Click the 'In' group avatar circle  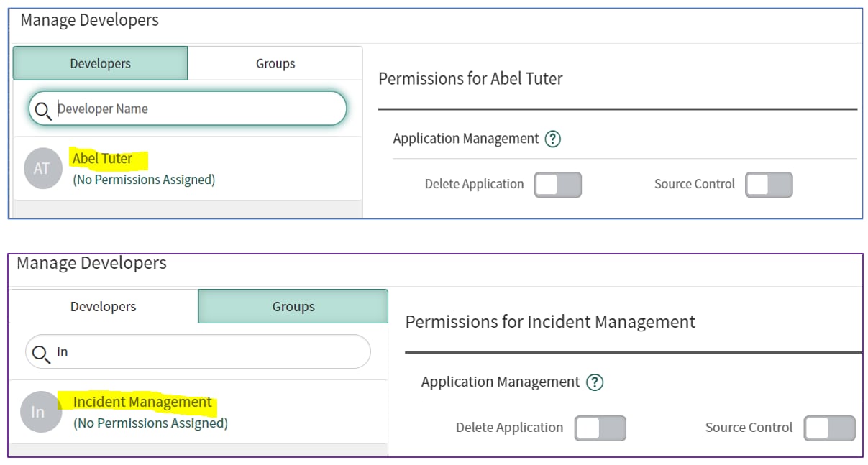39,411
